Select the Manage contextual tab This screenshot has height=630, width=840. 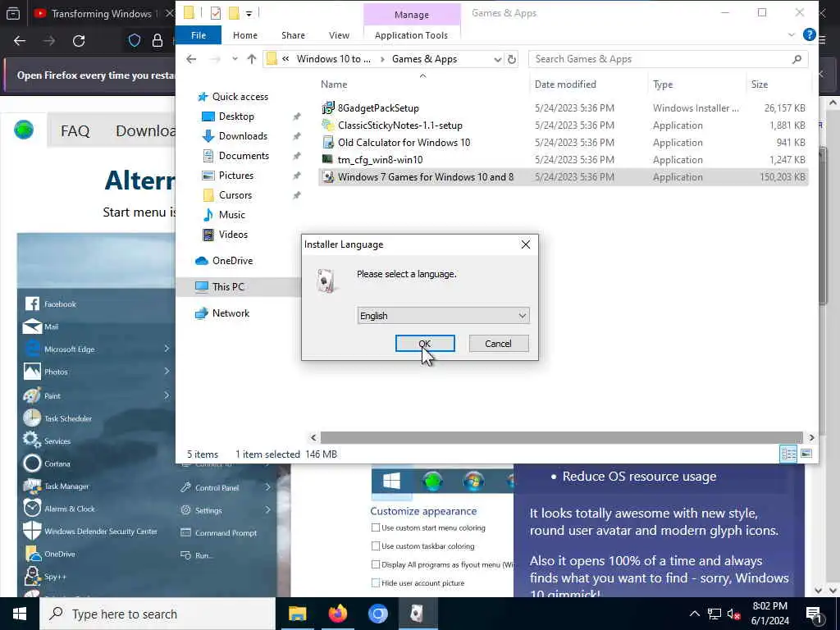coord(412,15)
